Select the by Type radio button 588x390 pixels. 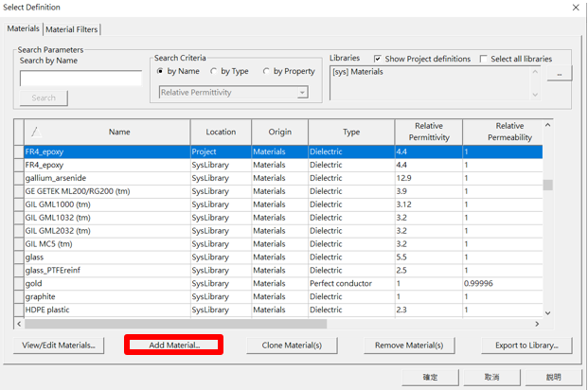[x=214, y=71]
